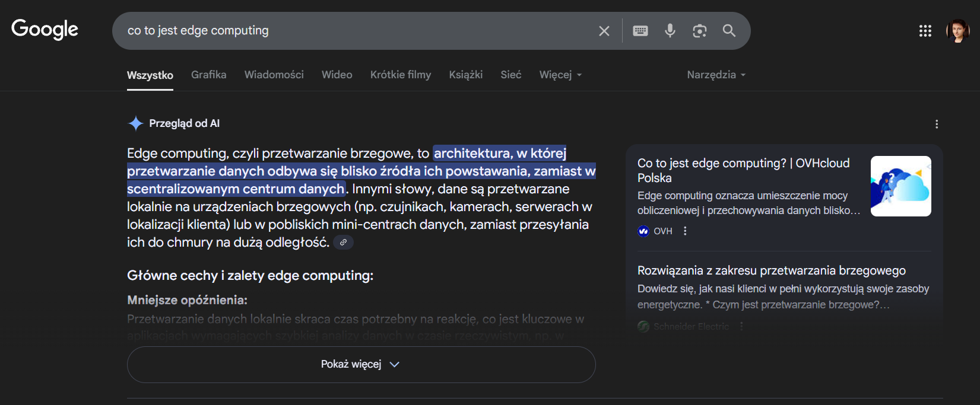Expand the Więcej dropdown
This screenshot has height=405, width=980.
(x=560, y=75)
